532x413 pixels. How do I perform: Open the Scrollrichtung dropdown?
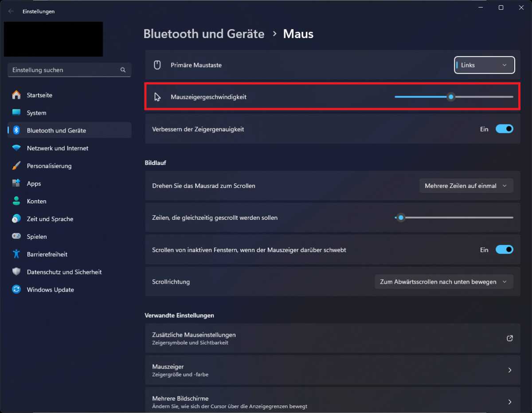coord(443,281)
